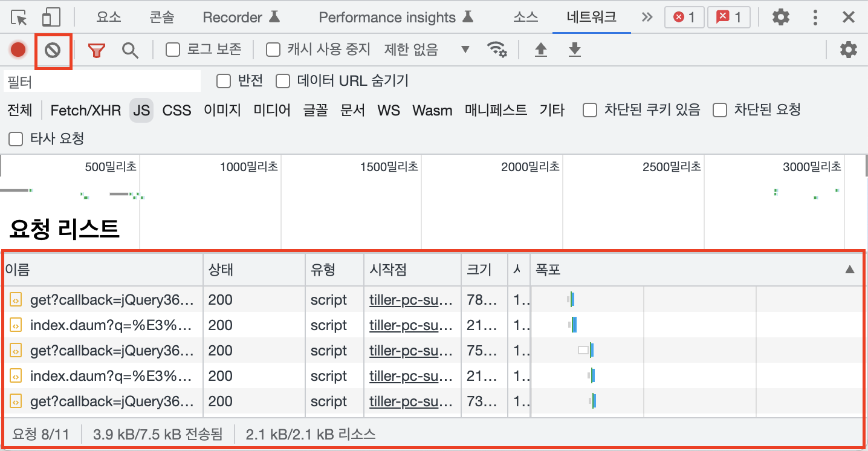Enable 데이터 URL 숨기기 filtering
This screenshot has height=451, width=868.
point(283,80)
